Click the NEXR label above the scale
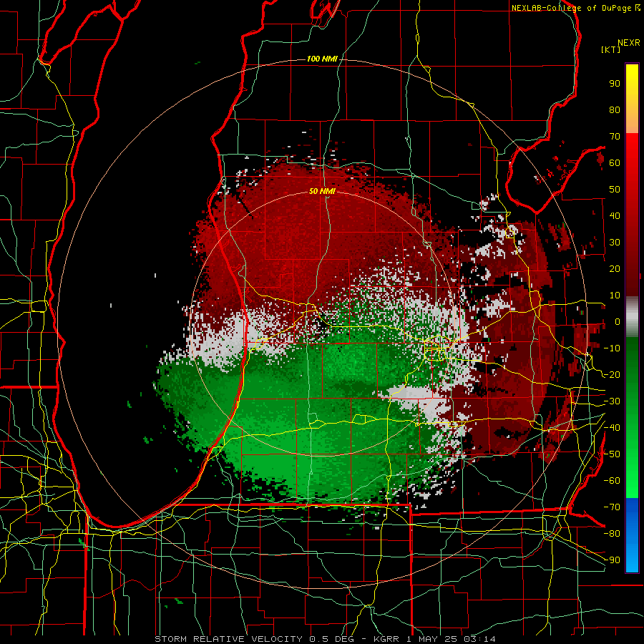Viewport: 644px width, 644px height. coord(629,43)
